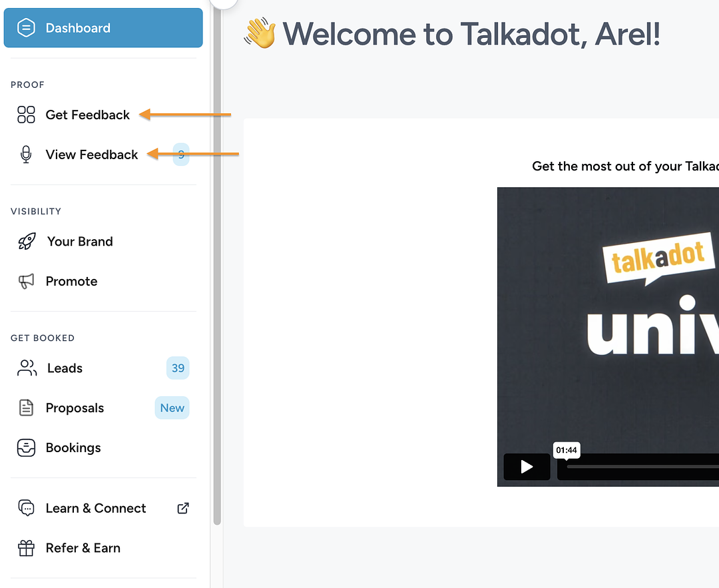Open the View Feedback page
Screen dimensions: 719x588
(x=92, y=154)
